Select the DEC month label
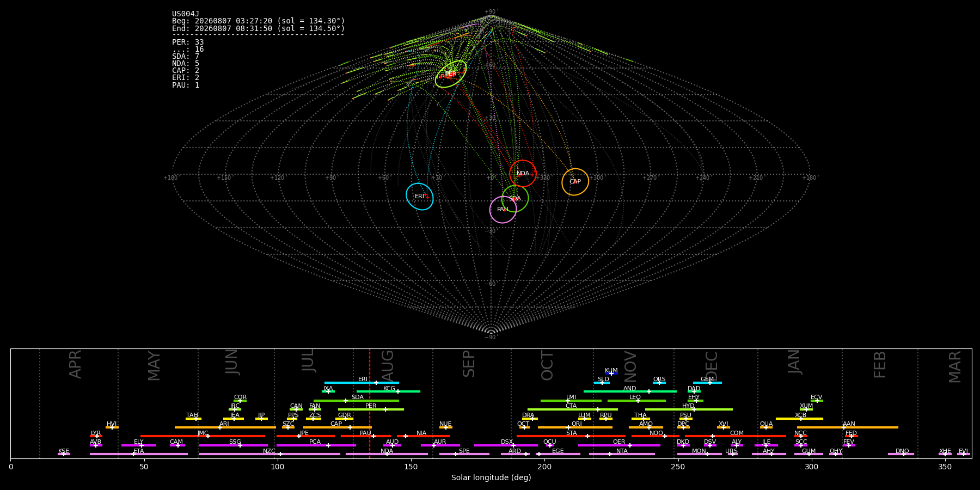The height and width of the screenshot is (490, 980). [712, 366]
